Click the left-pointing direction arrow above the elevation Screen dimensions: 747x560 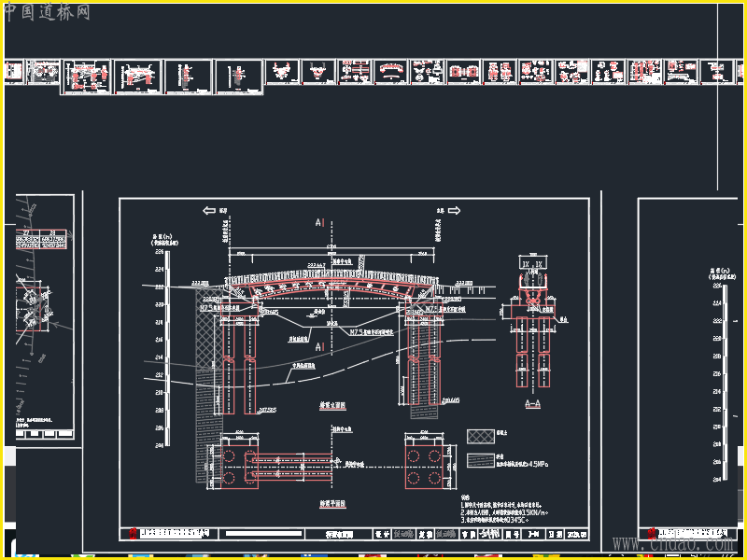(x=209, y=211)
